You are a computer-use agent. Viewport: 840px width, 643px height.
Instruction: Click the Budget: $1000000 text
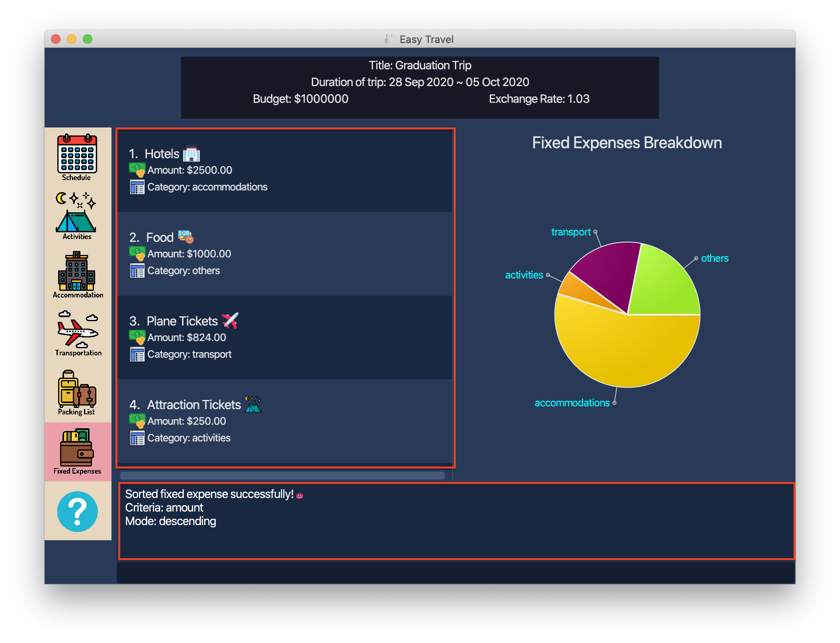tap(301, 98)
